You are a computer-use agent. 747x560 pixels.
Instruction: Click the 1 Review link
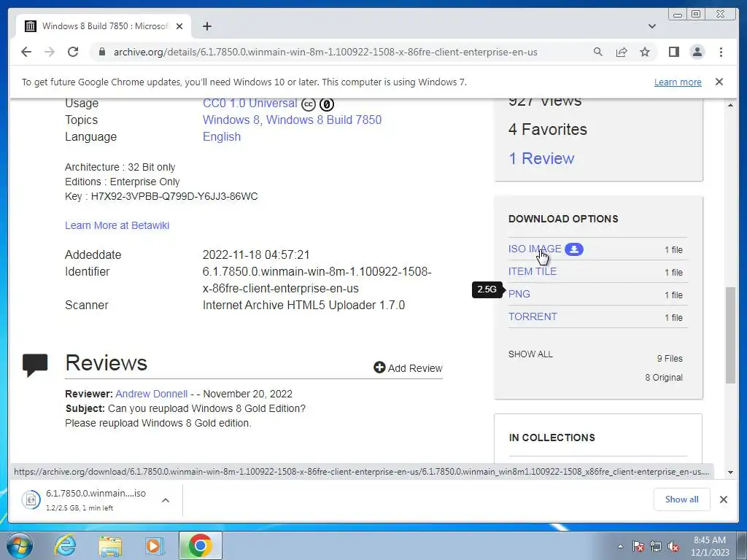tap(541, 158)
